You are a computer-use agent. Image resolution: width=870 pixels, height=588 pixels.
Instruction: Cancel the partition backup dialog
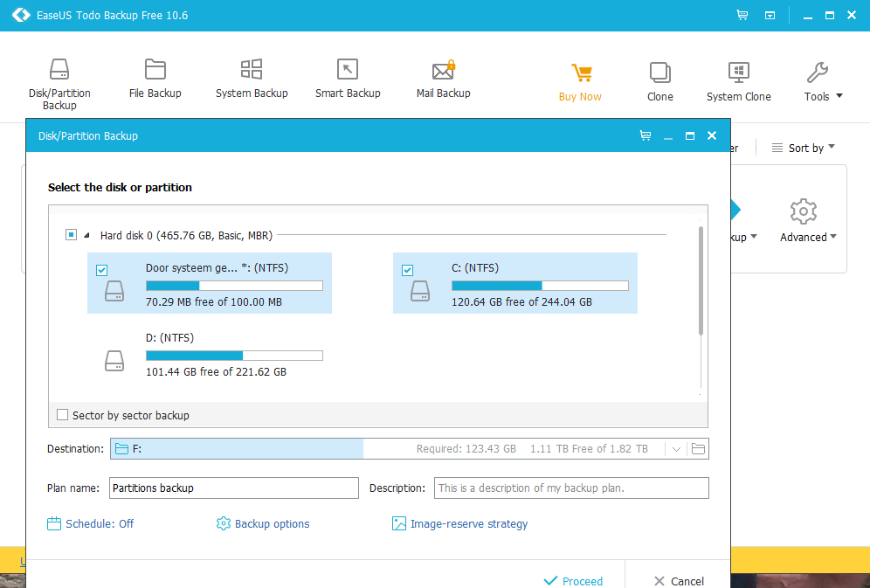pos(679,580)
